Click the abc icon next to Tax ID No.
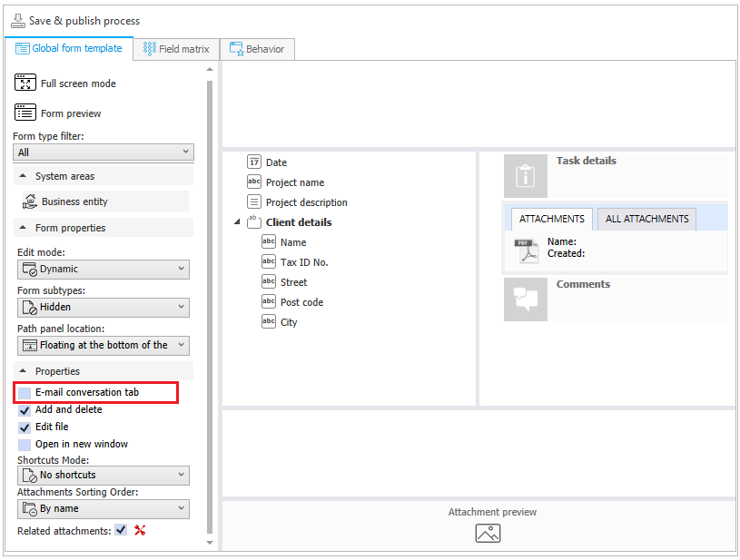740x560 pixels. point(269,261)
